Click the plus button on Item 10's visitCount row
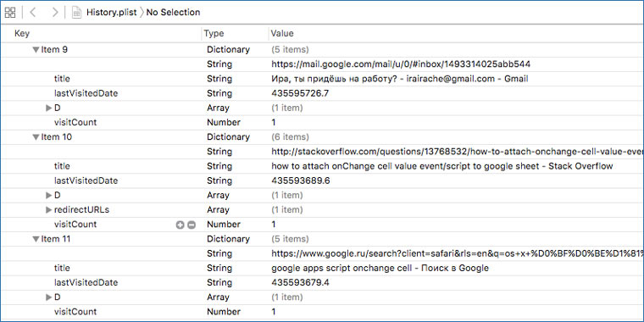The image size is (644, 322). 180,225
